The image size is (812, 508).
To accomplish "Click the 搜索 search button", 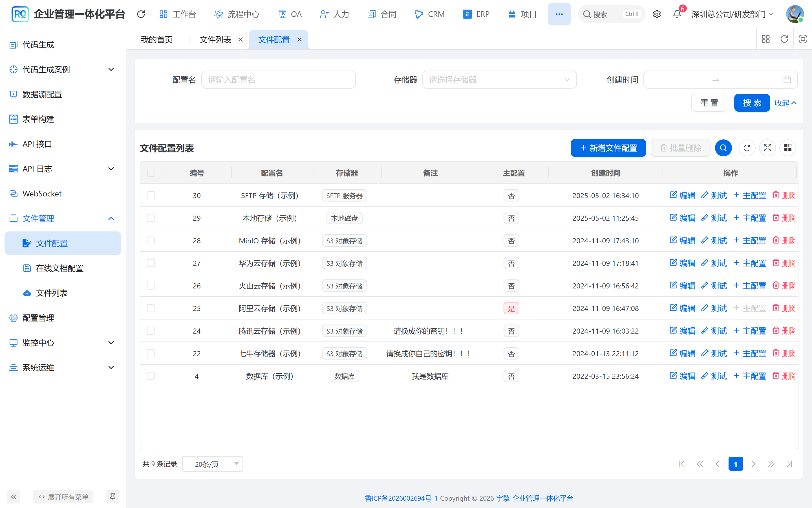I will [752, 103].
